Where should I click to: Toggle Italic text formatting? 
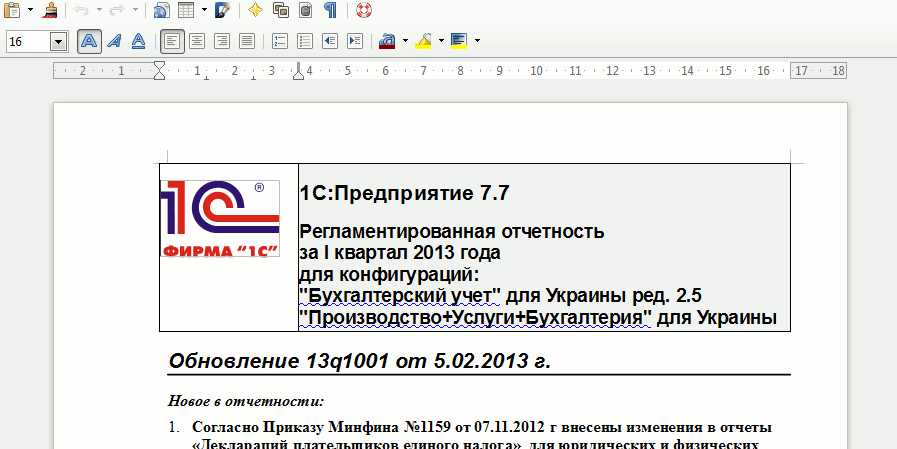[114, 41]
